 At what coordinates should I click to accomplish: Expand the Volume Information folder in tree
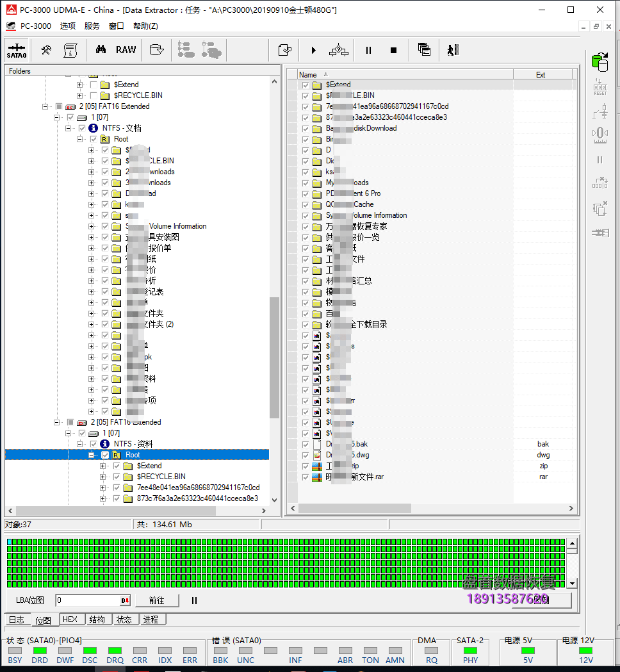(91, 226)
